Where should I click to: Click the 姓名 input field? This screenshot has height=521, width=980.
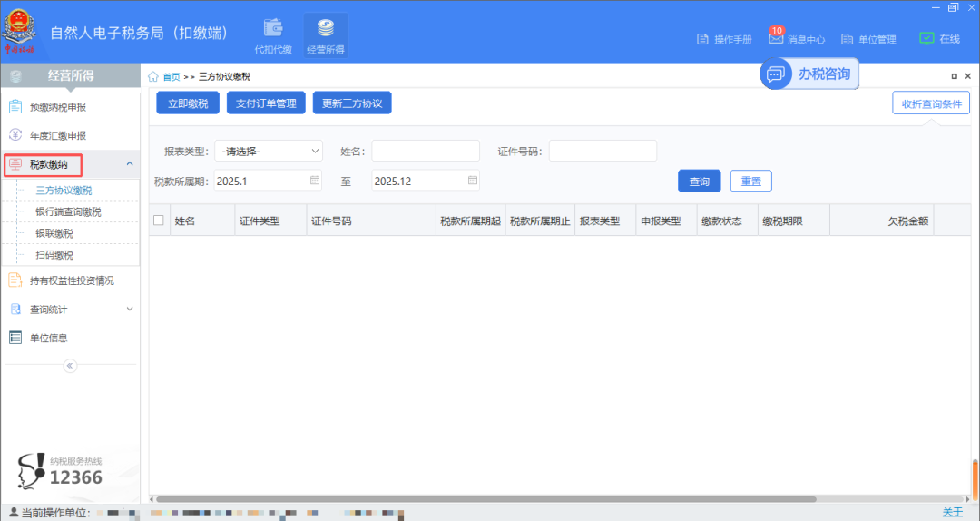click(x=425, y=151)
